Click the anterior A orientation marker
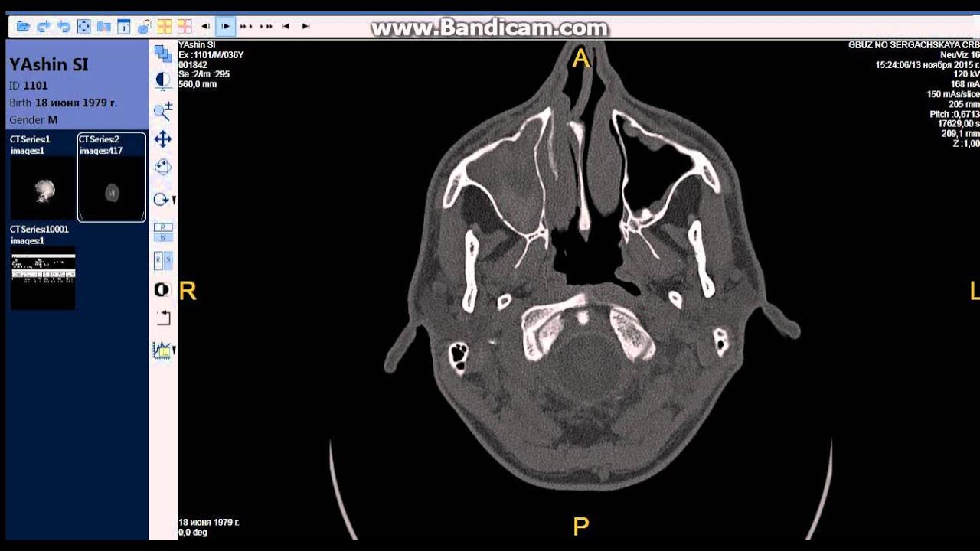Image resolution: width=980 pixels, height=551 pixels. pos(581,58)
